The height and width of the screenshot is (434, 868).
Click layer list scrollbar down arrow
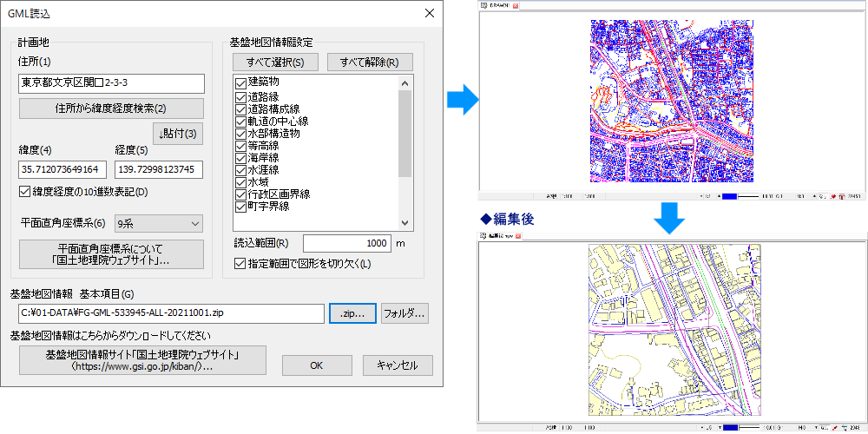pyautogui.click(x=404, y=223)
